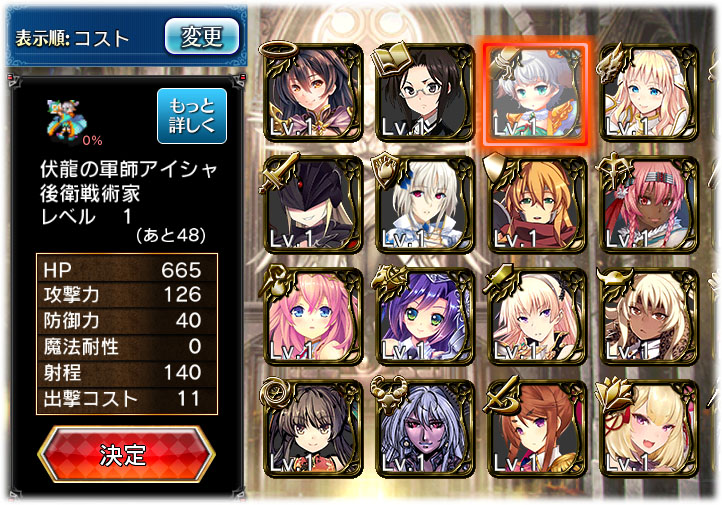
Task: Pick the blonde laughing unit with lotus icon
Action: 649,429
